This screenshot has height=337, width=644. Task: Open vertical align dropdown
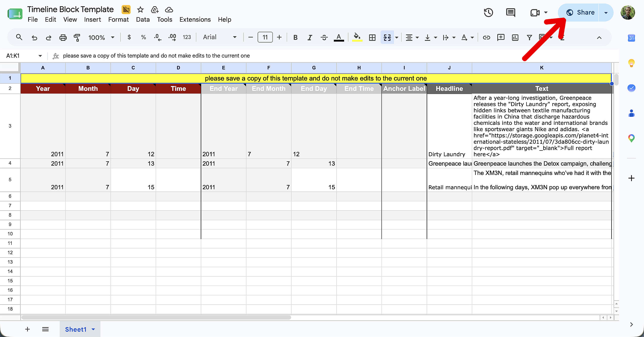[x=431, y=38]
